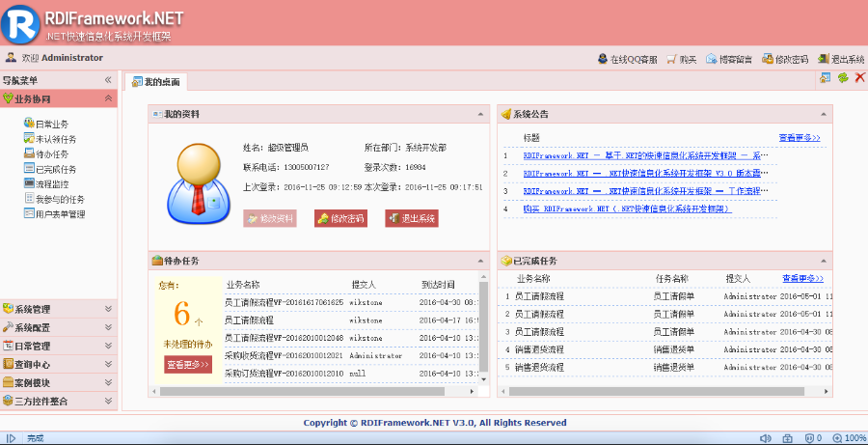Click header 修改密码 key icon
Image resolution: width=868 pixels, height=445 pixels.
(x=768, y=59)
